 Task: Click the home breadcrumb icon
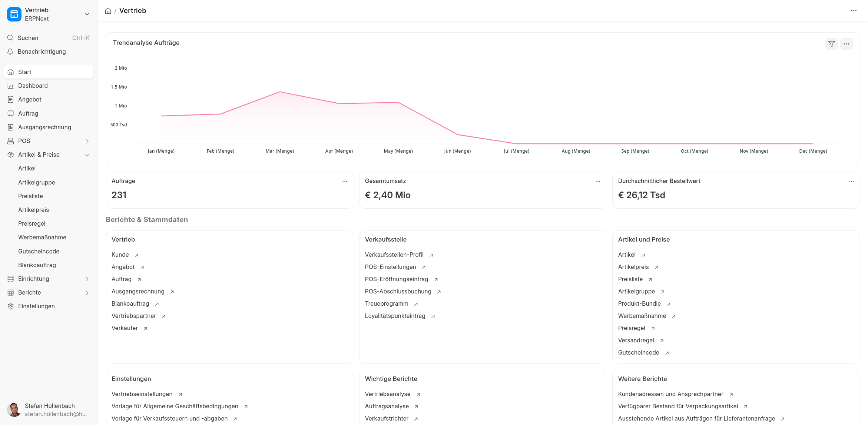tap(108, 11)
